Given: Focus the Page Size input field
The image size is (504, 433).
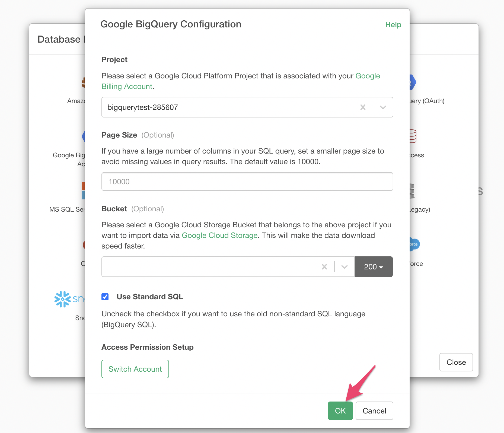Looking at the screenshot, I should (247, 182).
